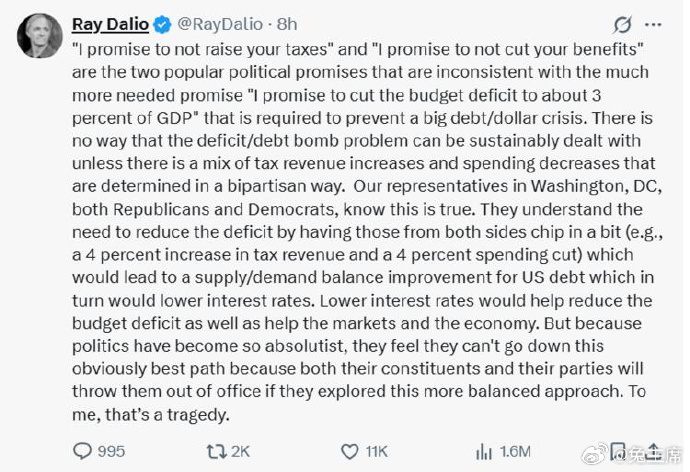Like the post with the heart icon
The height and width of the screenshot is (472, 690).
click(x=346, y=450)
